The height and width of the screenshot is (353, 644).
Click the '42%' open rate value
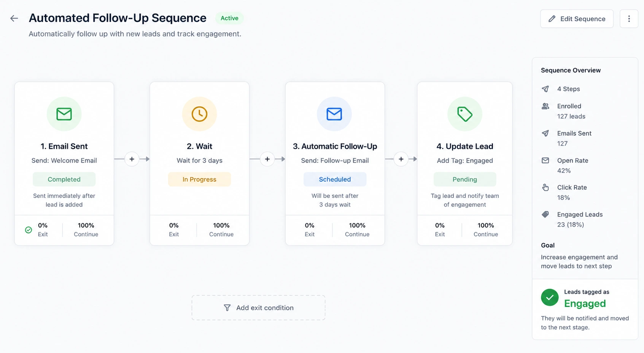(x=564, y=171)
